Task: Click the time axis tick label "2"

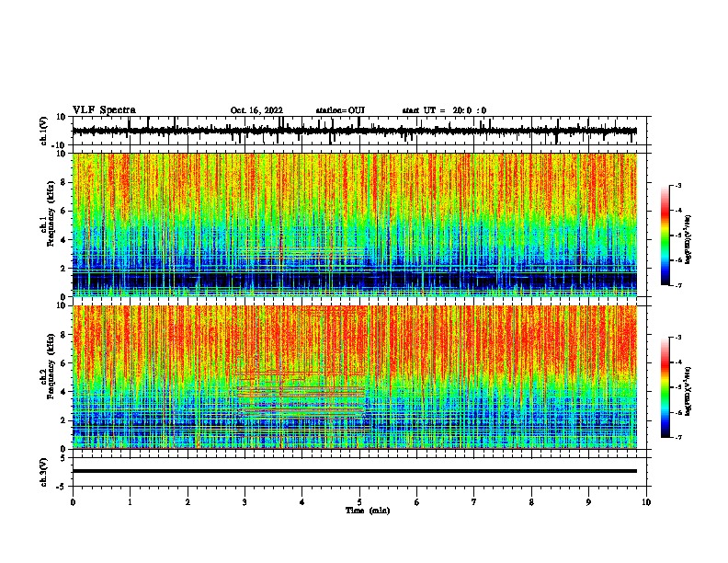Action: (x=188, y=502)
